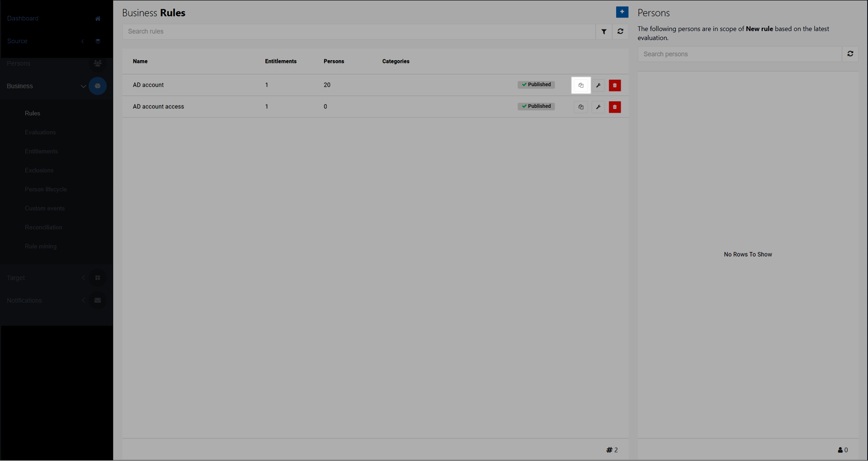Edit the AD account rule with wrench
The image size is (868, 461).
(x=598, y=86)
